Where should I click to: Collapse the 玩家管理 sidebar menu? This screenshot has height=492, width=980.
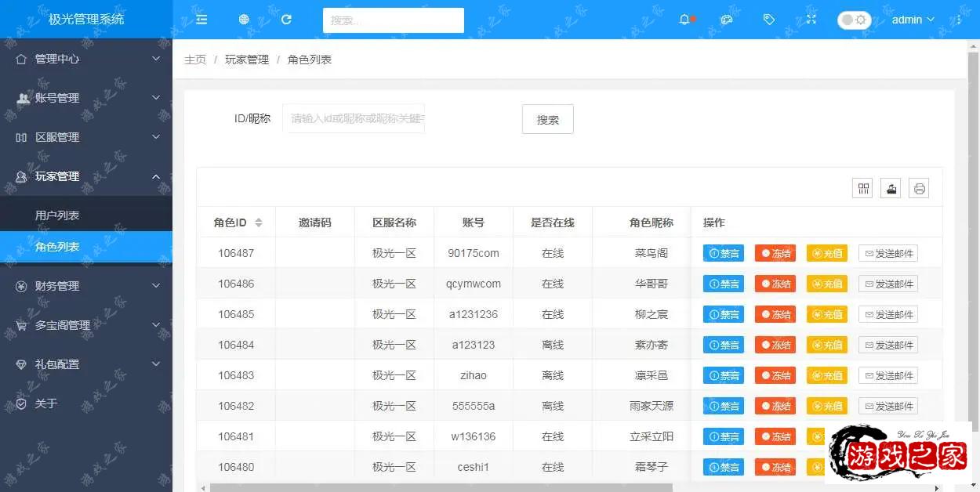point(86,176)
